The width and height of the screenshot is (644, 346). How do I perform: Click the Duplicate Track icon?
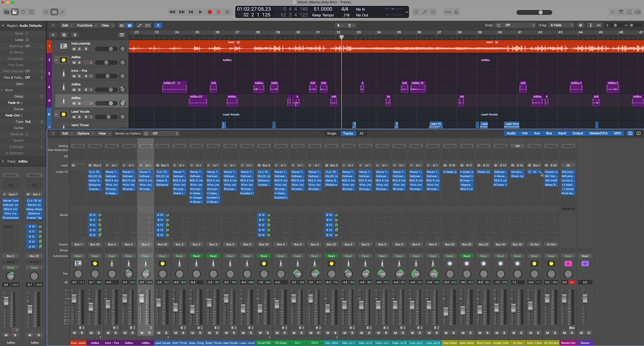64,35
